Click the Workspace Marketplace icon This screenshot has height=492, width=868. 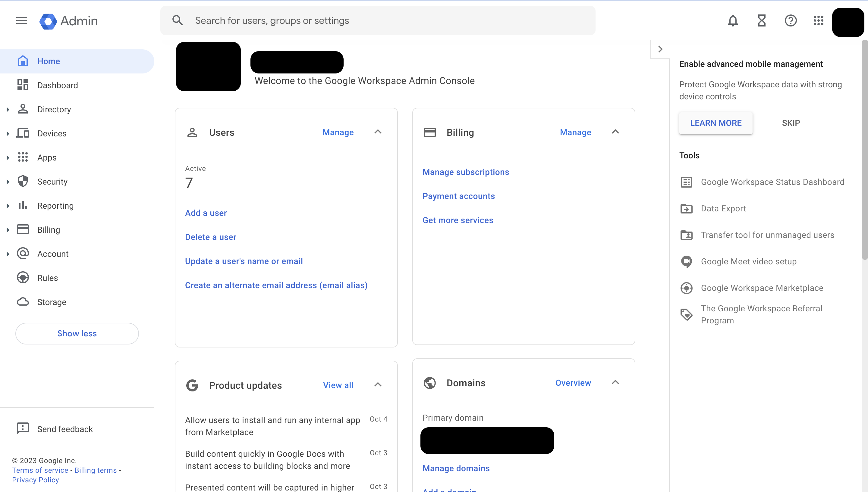point(687,288)
